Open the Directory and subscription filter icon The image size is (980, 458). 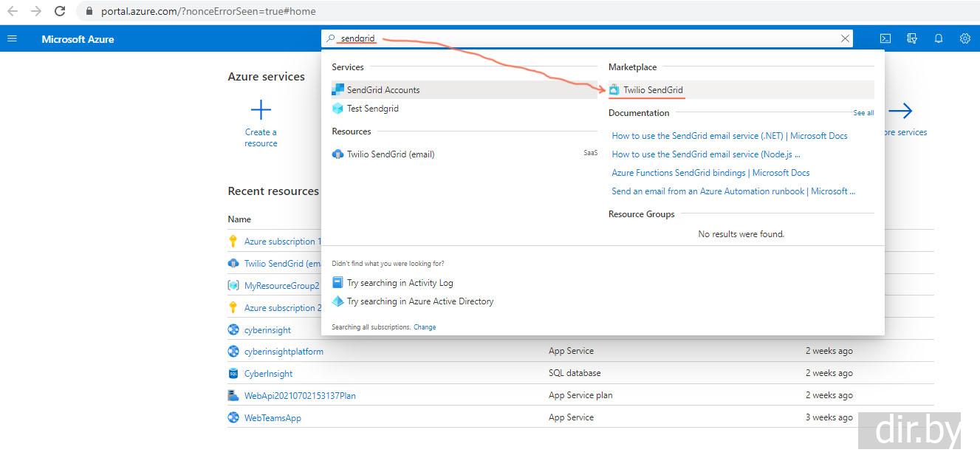coord(912,38)
